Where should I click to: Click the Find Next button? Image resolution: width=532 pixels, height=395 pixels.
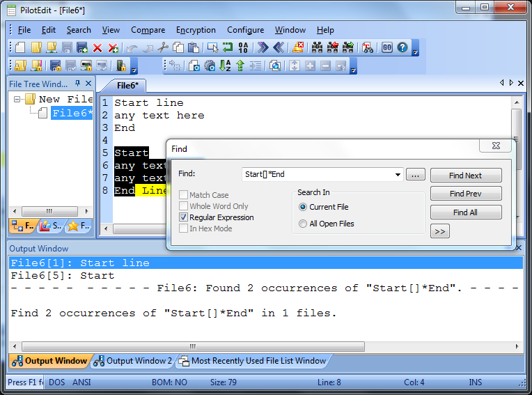(x=465, y=176)
